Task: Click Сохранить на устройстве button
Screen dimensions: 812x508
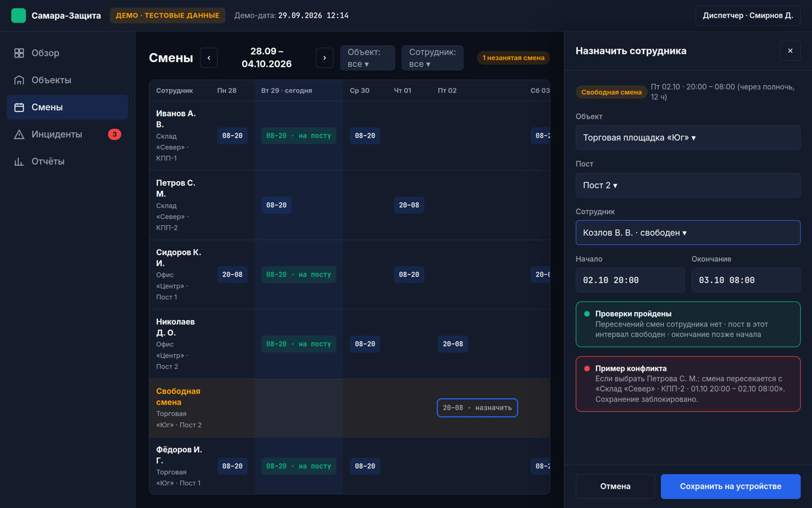Action: pos(730,487)
